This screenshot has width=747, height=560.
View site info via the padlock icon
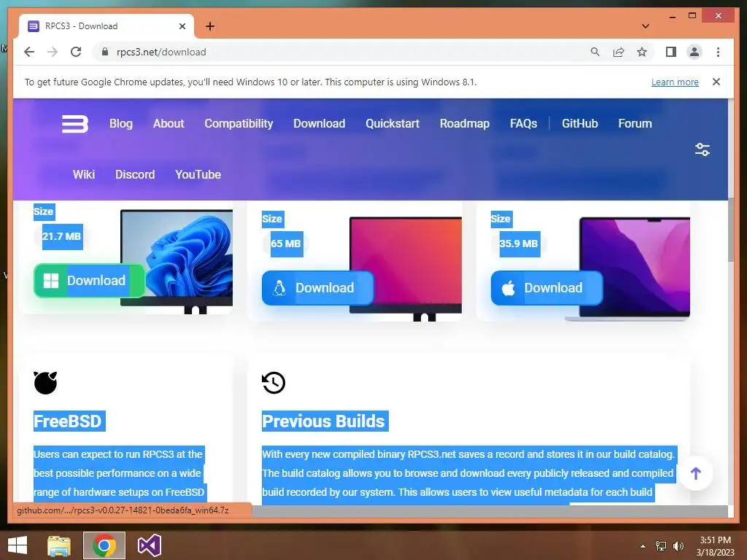105,52
